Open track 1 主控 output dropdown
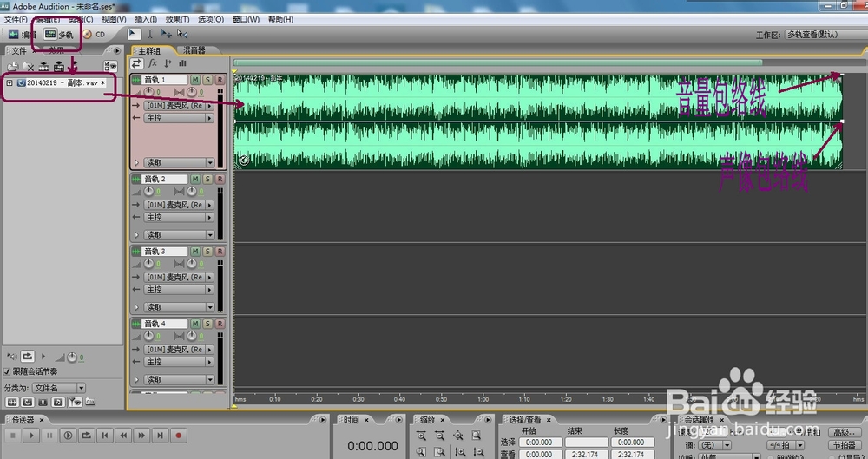 [180, 118]
